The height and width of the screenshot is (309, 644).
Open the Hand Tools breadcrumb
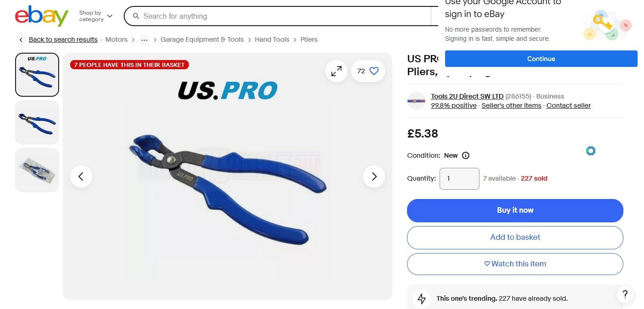point(272,39)
